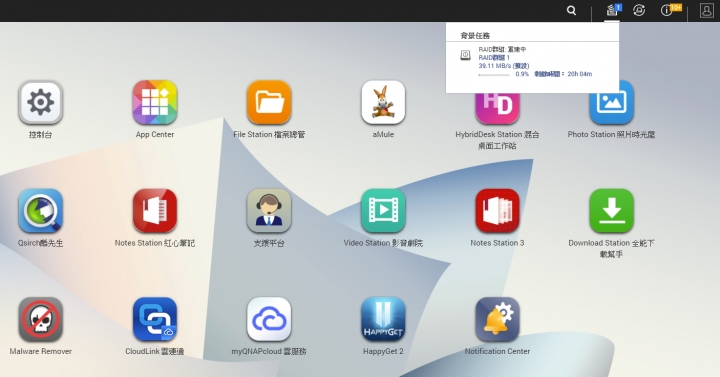Viewport: 720px width, 377px height.
Task: Launch App Center
Action: click(155, 103)
